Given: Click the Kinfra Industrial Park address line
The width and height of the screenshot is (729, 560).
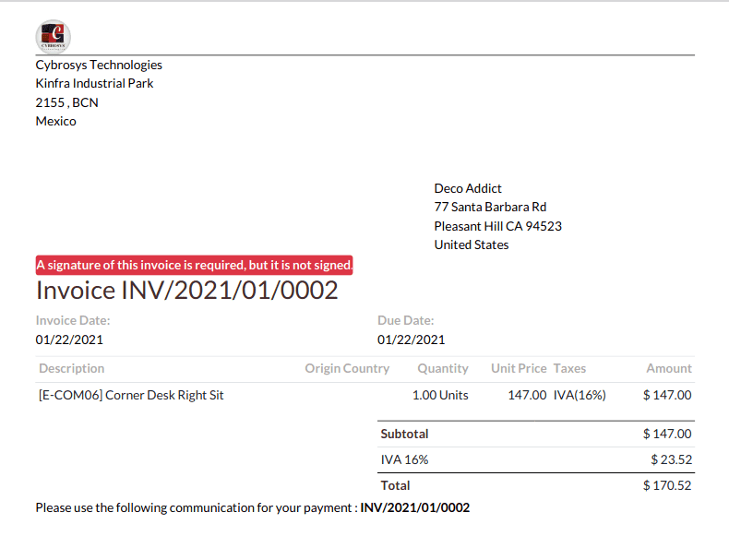Looking at the screenshot, I should [x=94, y=83].
